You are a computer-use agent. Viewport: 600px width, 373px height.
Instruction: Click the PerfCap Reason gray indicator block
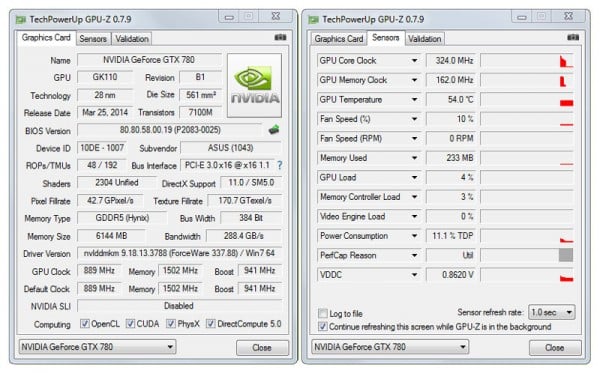(x=566, y=255)
